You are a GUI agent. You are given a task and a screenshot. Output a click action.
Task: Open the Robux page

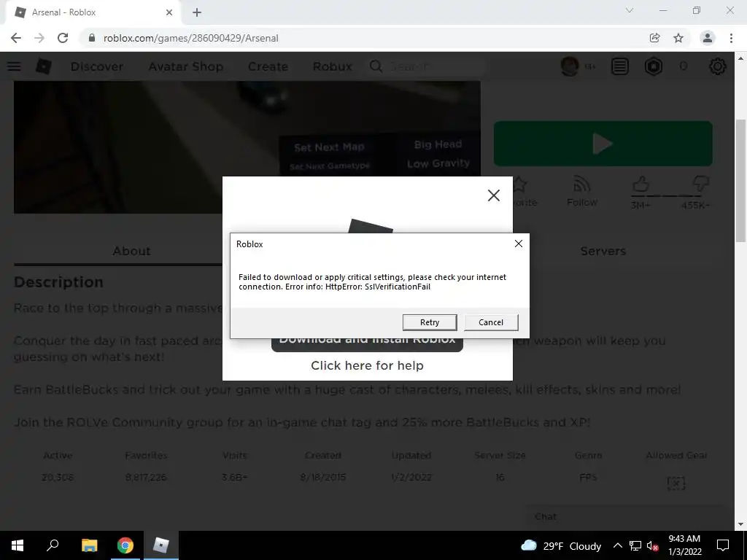(x=332, y=66)
